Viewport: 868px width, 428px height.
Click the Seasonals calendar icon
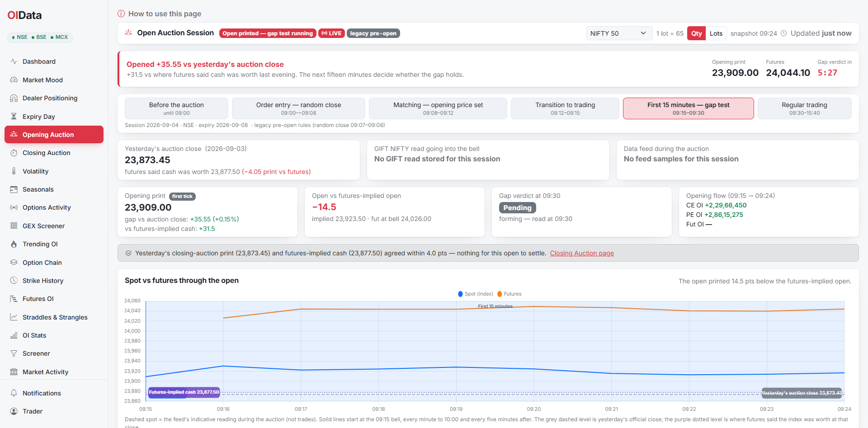[14, 189]
